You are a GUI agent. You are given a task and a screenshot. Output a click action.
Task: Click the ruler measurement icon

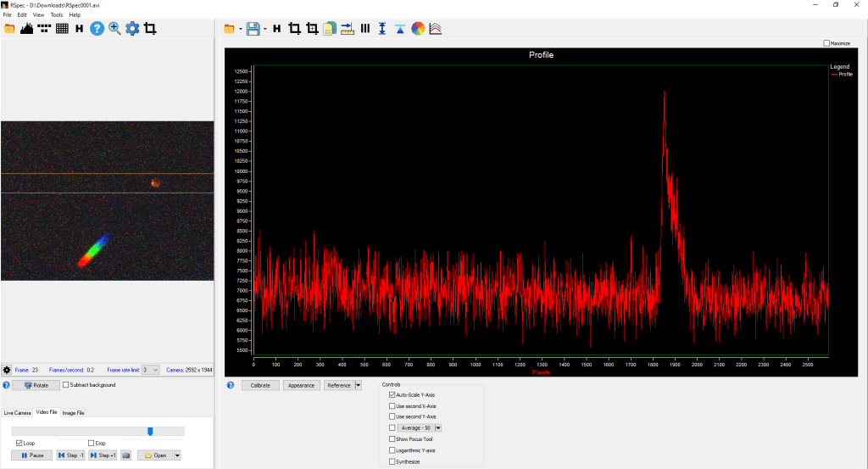click(x=348, y=29)
